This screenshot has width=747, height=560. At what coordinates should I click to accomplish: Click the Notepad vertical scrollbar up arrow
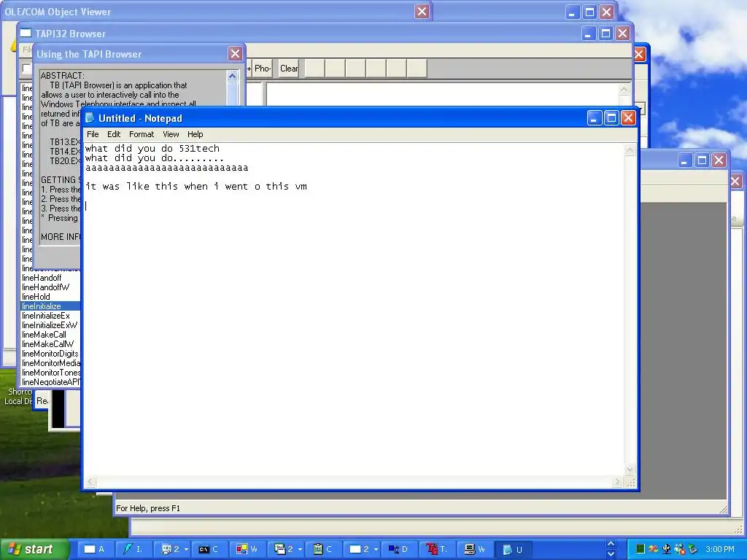pos(630,150)
